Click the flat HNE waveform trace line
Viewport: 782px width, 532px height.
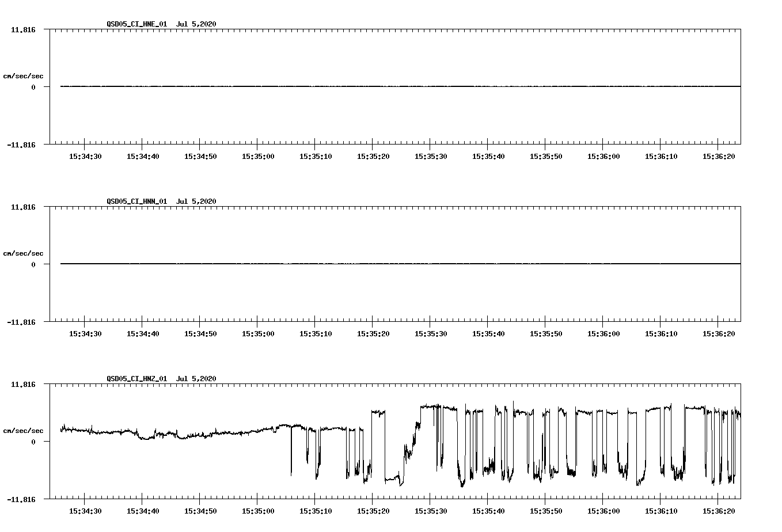400,86
